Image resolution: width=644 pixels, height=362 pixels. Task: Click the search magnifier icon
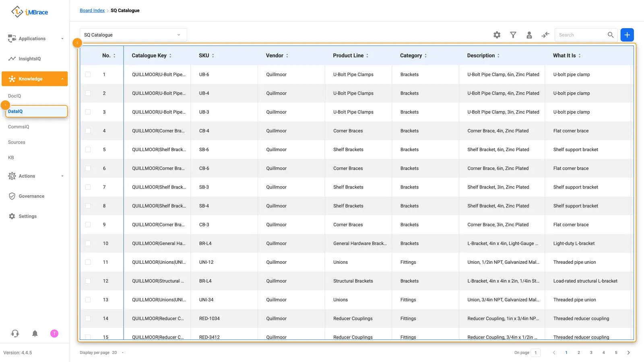611,35
